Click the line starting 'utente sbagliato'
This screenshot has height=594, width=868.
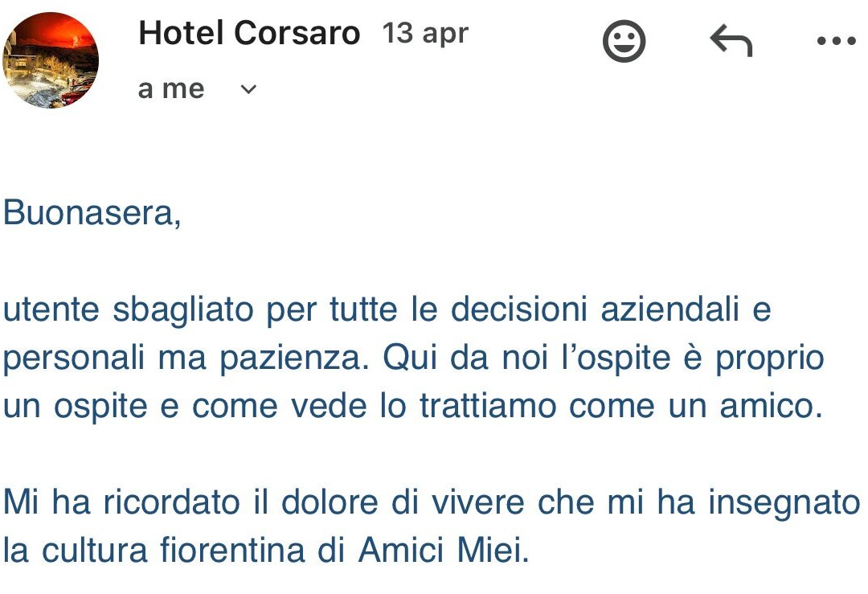[386, 310]
